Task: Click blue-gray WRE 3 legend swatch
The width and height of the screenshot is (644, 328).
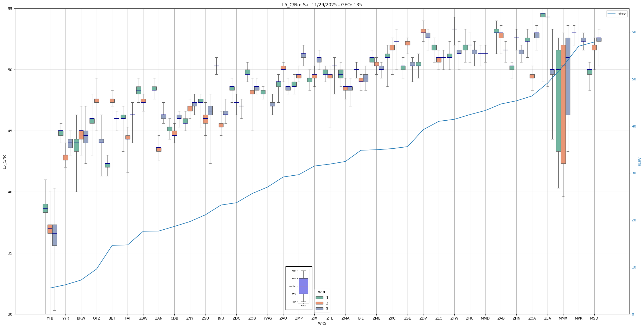Action: pos(319,309)
